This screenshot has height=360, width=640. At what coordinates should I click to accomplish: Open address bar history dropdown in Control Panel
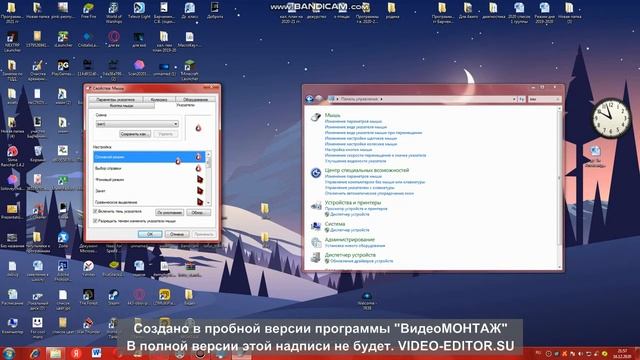514,99
